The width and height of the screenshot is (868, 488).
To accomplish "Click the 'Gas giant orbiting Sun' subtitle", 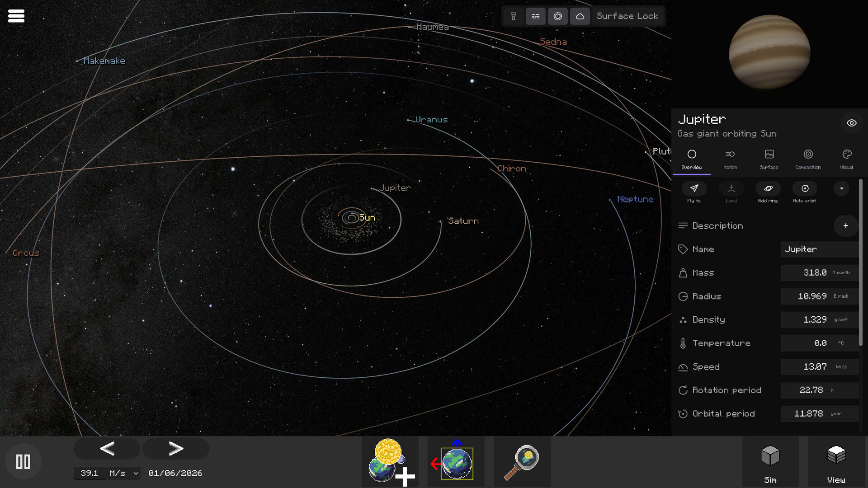I will 727,134.
